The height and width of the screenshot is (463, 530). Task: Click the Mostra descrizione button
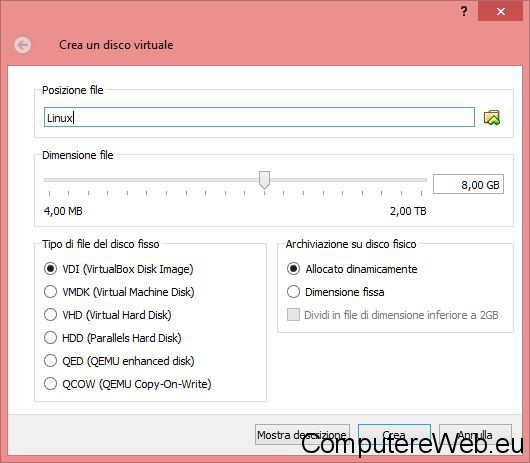click(x=302, y=435)
